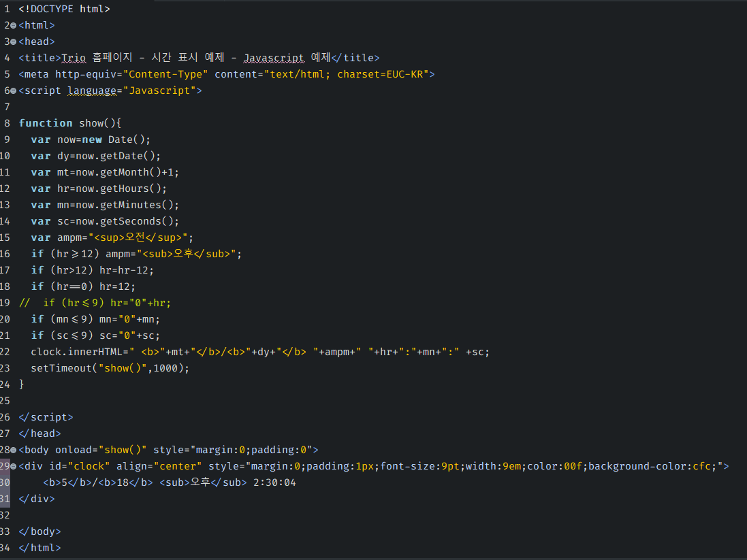Click the var now=new Date() line
Viewport: 747px width, 560px height.
coord(91,139)
